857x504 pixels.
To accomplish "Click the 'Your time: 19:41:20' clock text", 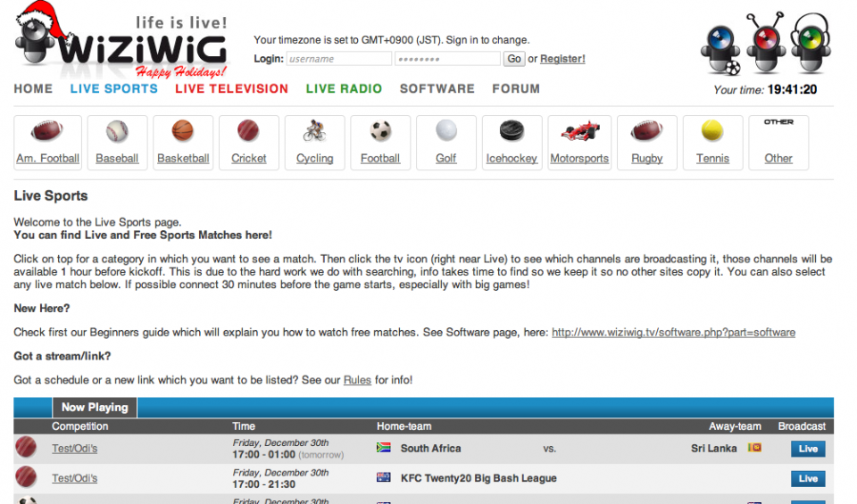I will pos(765,89).
